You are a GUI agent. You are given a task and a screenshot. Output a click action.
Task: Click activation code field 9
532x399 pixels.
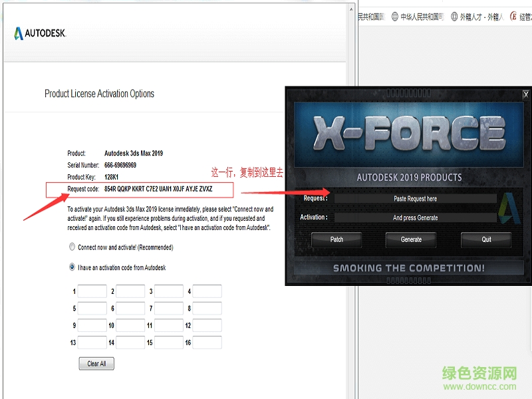coord(92,325)
